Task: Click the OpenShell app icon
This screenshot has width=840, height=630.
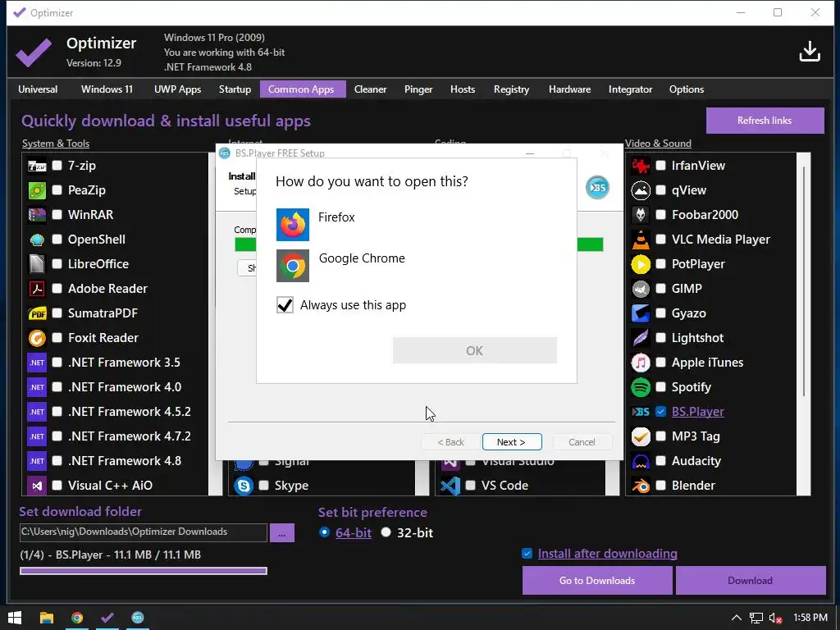Action: point(37,240)
